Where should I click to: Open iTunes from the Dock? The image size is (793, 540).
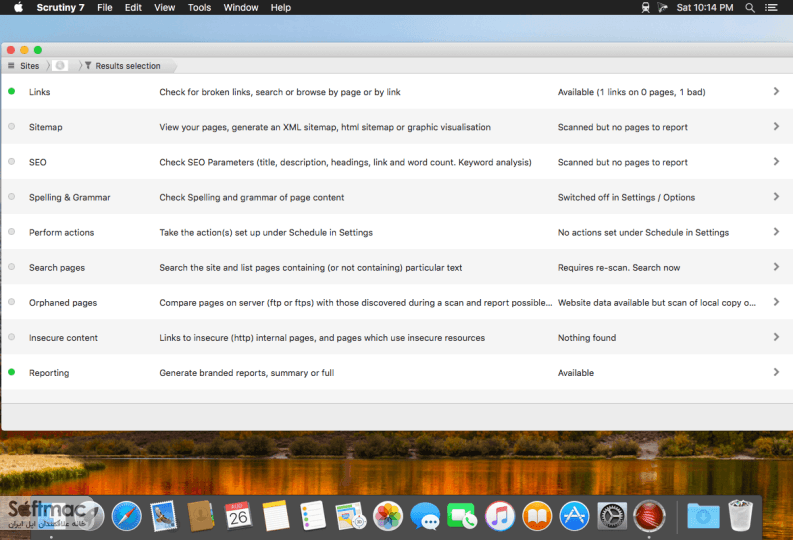[500, 516]
